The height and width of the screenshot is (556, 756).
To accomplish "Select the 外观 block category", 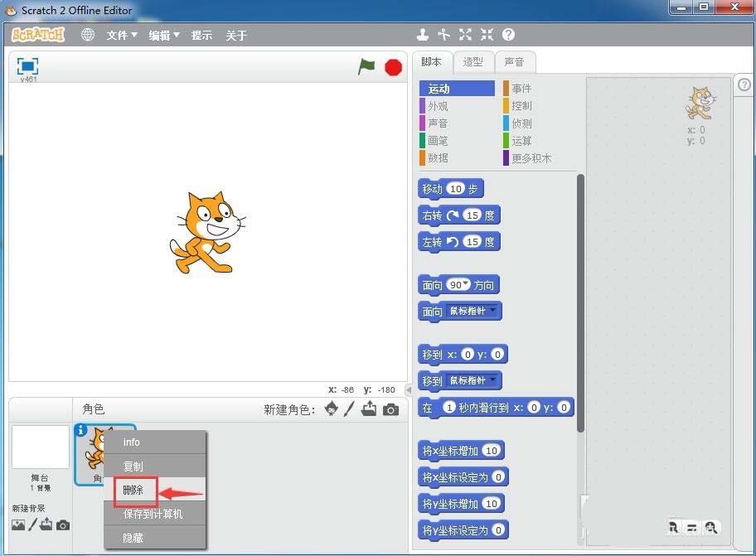I will [457, 106].
